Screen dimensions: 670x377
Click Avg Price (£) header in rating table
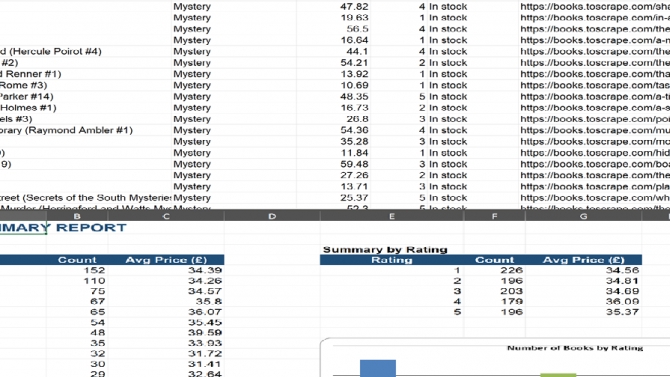583,260
